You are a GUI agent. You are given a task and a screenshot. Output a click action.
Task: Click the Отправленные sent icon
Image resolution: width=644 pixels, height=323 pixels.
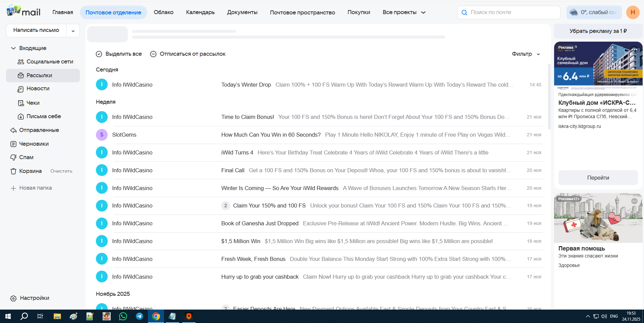[x=13, y=130]
